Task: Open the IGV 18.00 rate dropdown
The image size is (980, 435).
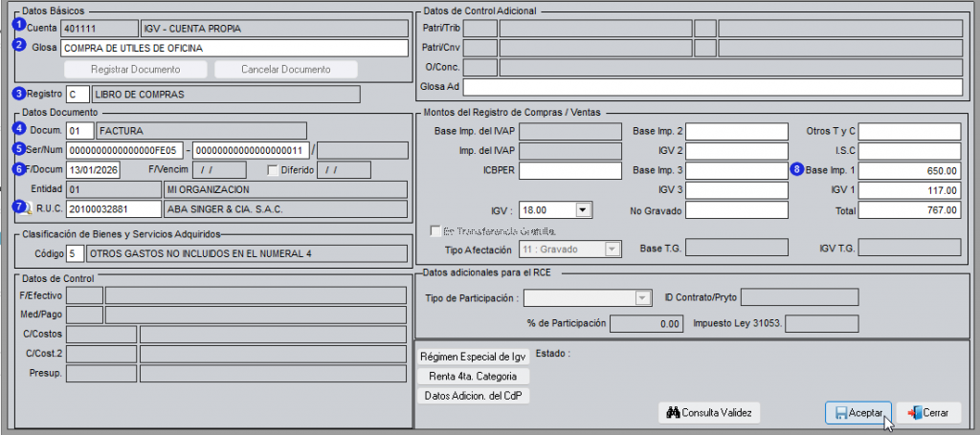Action: tap(584, 209)
